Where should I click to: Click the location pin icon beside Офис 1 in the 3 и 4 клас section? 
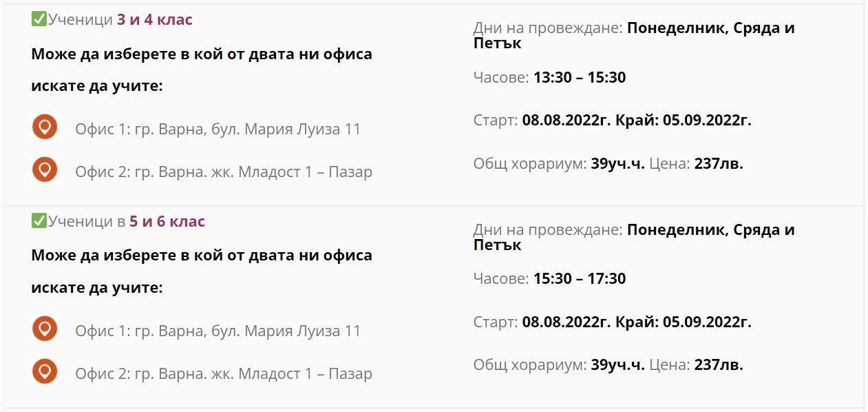(x=45, y=127)
